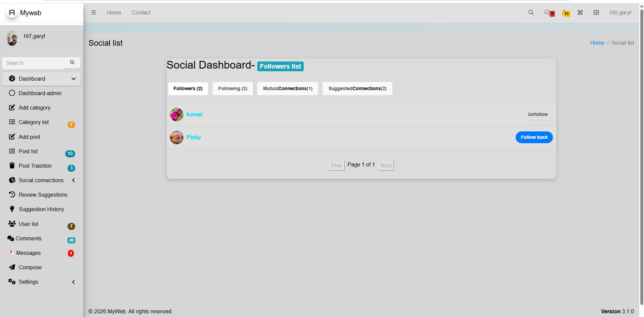Click the Myweb logo icon
644x317 pixels.
click(12, 13)
